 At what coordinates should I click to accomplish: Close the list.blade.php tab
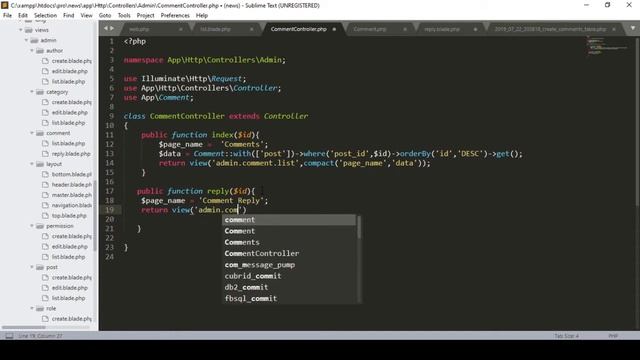(251, 29)
